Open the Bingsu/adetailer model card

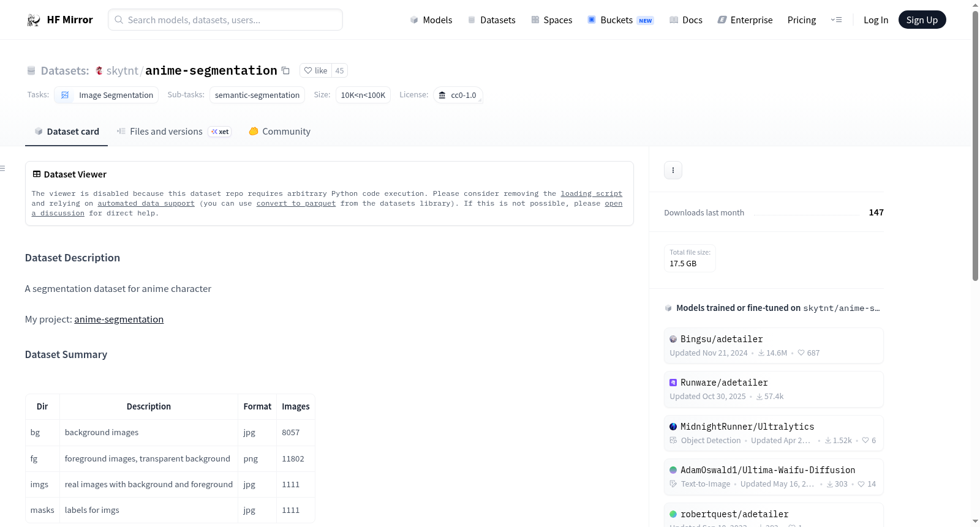point(774,346)
